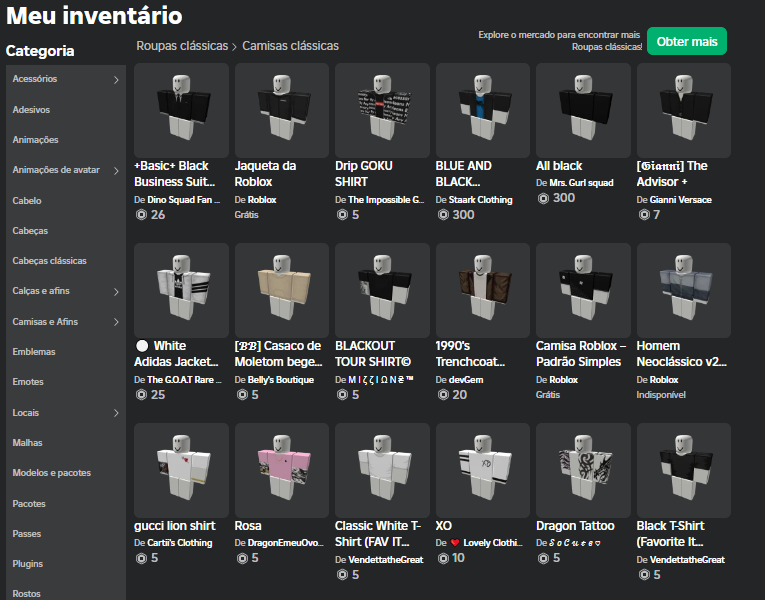
Task: Expand the Camisas e Afins chevron
Action: [x=116, y=322]
